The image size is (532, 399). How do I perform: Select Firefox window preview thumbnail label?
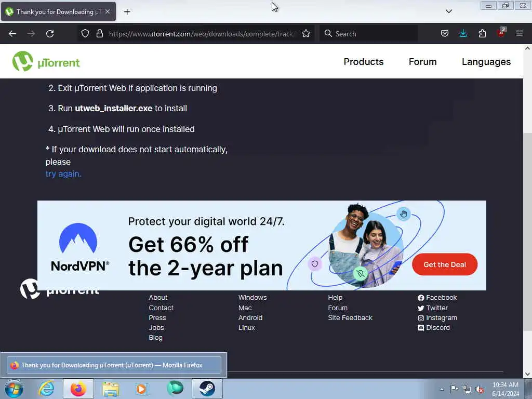coord(114,365)
